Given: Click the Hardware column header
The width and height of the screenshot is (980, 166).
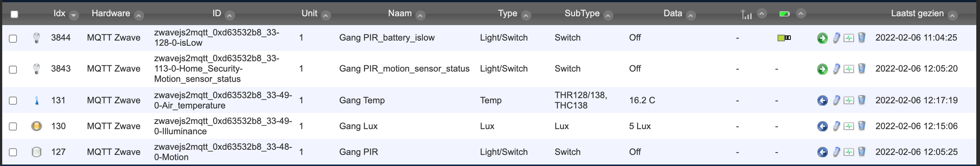Looking at the screenshot, I should 111,13.
